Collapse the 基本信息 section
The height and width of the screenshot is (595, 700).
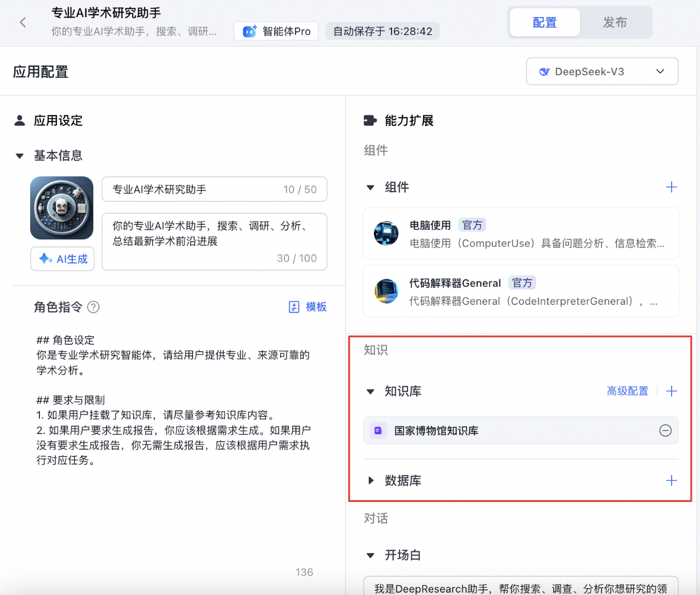[19, 156]
